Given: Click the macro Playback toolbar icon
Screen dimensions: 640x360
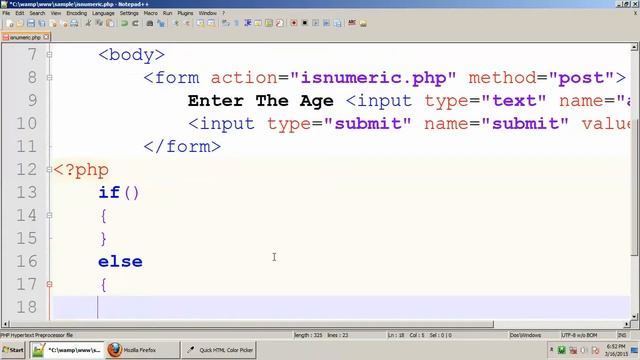Looking at the screenshot, I should tap(316, 23).
